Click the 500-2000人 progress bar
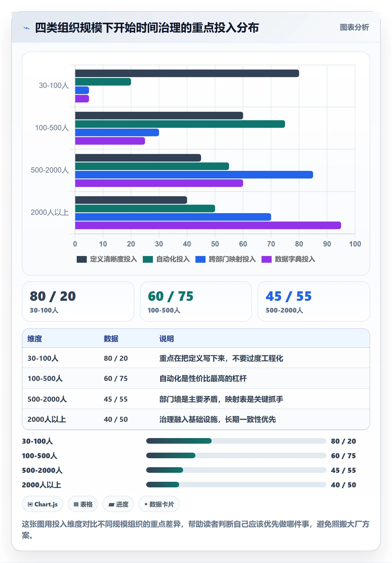 (x=236, y=470)
